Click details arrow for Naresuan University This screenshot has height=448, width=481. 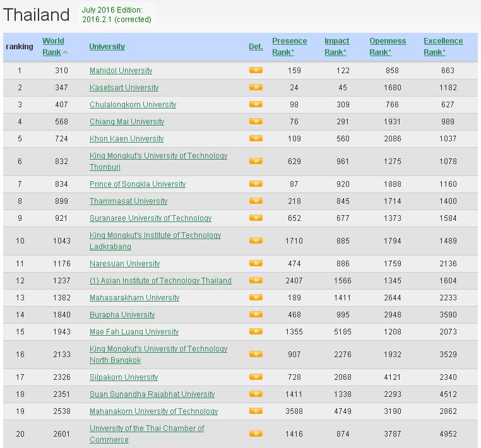pyautogui.click(x=256, y=263)
